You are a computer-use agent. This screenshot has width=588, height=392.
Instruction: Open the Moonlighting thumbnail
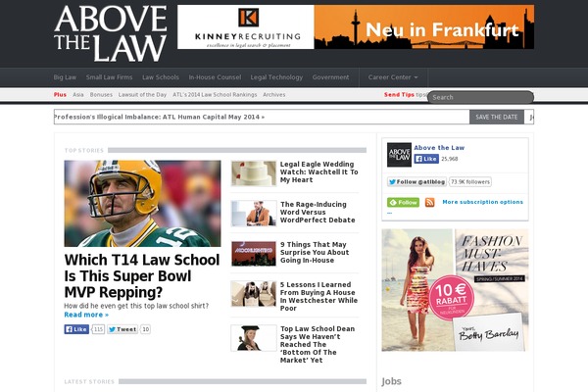(x=254, y=254)
